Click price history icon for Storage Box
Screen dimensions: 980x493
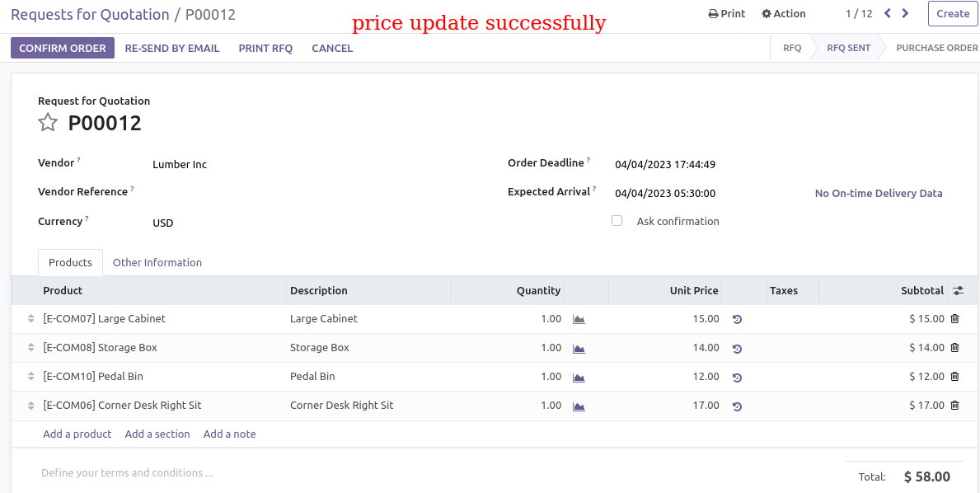pyautogui.click(x=737, y=348)
